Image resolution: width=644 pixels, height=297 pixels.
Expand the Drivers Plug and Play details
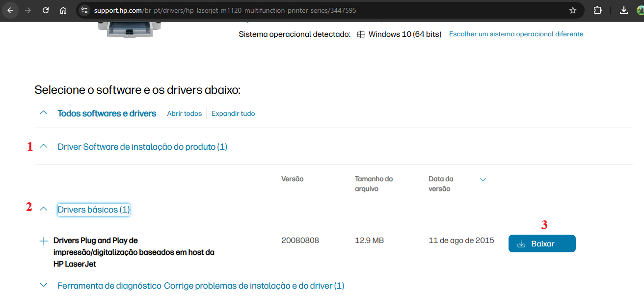click(43, 241)
